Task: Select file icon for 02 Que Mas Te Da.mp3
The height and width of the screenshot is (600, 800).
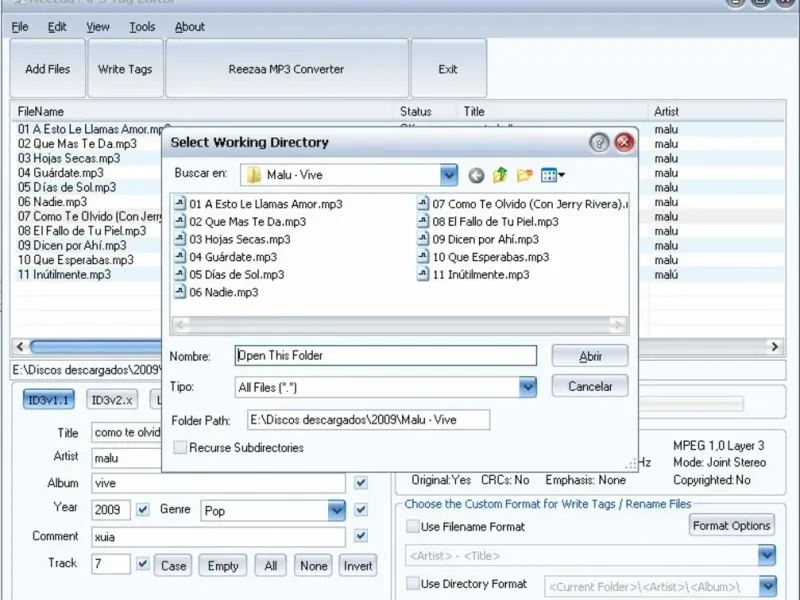Action: click(180, 221)
